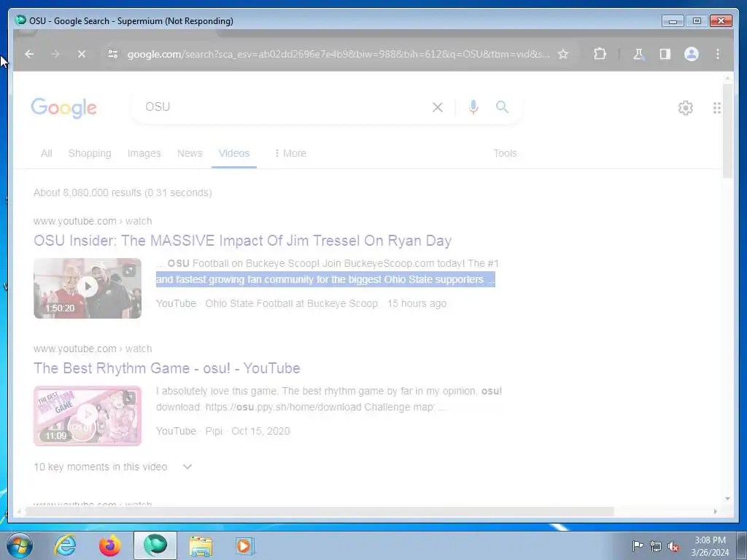
Task: Open muted volume tray icon
Action: click(x=673, y=546)
